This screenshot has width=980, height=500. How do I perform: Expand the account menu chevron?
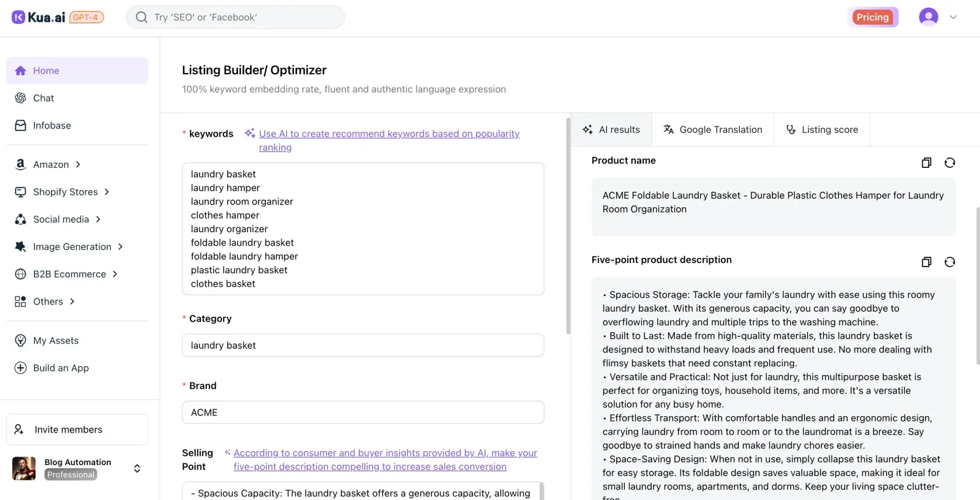pos(953,17)
